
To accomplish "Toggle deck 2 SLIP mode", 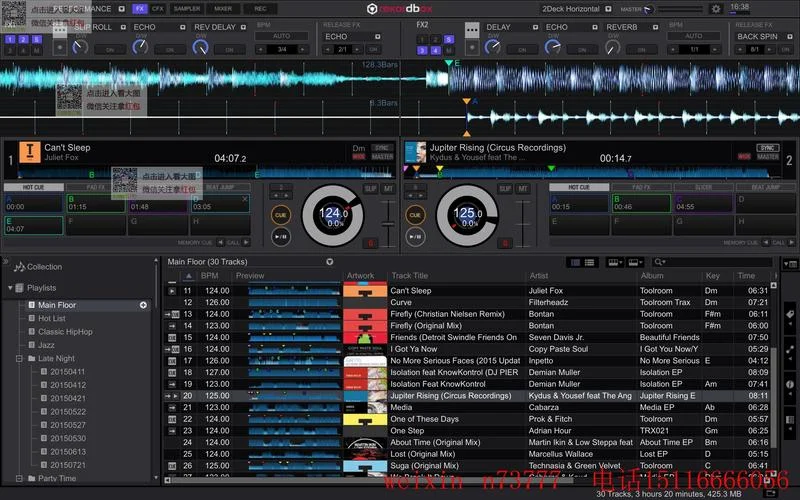I will (505, 189).
